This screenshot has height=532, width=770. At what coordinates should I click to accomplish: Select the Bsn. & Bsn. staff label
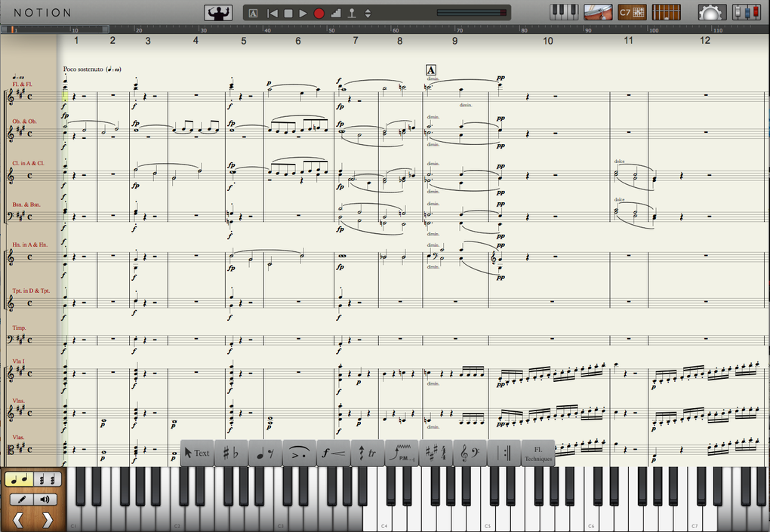26,204
